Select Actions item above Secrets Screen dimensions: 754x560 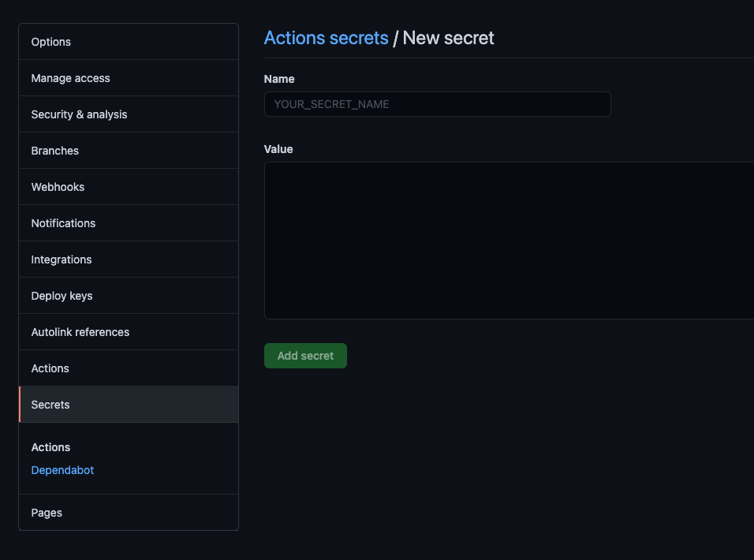point(129,368)
